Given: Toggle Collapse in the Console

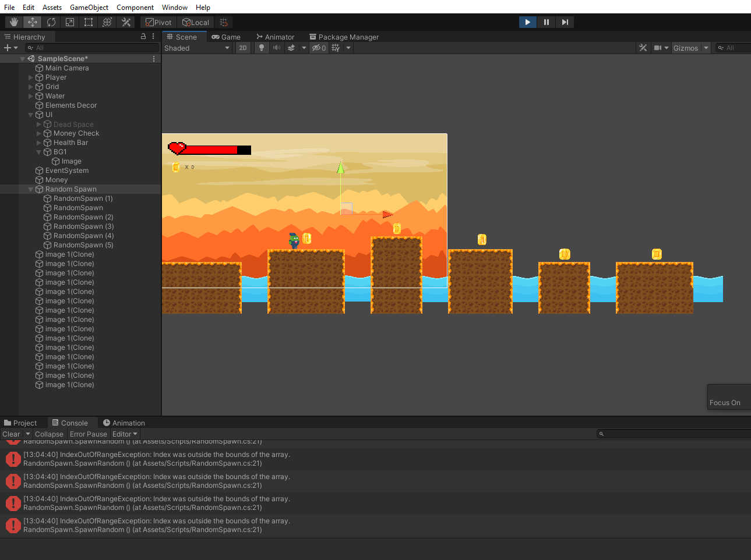Looking at the screenshot, I should (49, 434).
